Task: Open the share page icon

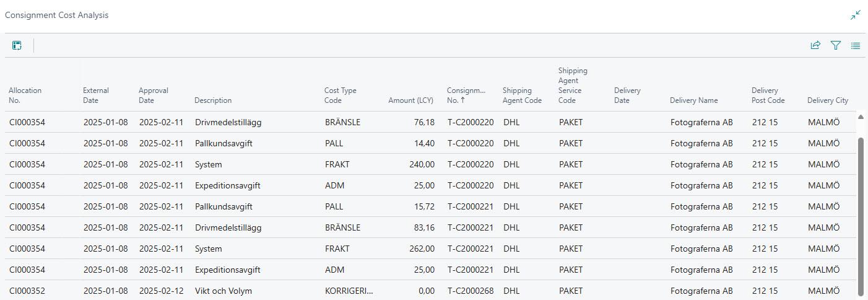Action: [x=815, y=45]
